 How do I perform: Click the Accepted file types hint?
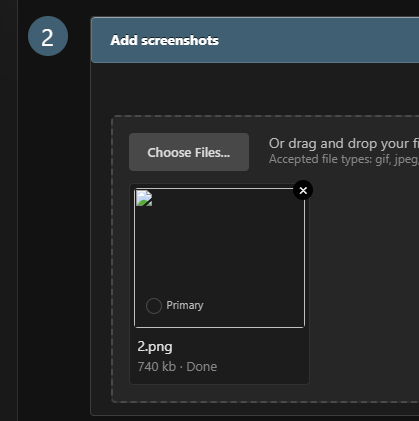[344, 159]
